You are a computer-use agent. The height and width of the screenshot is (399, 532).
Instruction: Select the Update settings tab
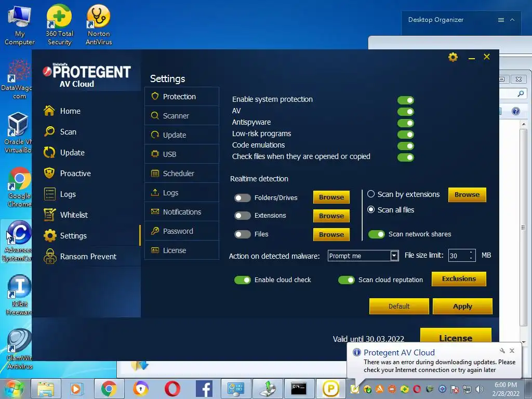click(x=181, y=135)
